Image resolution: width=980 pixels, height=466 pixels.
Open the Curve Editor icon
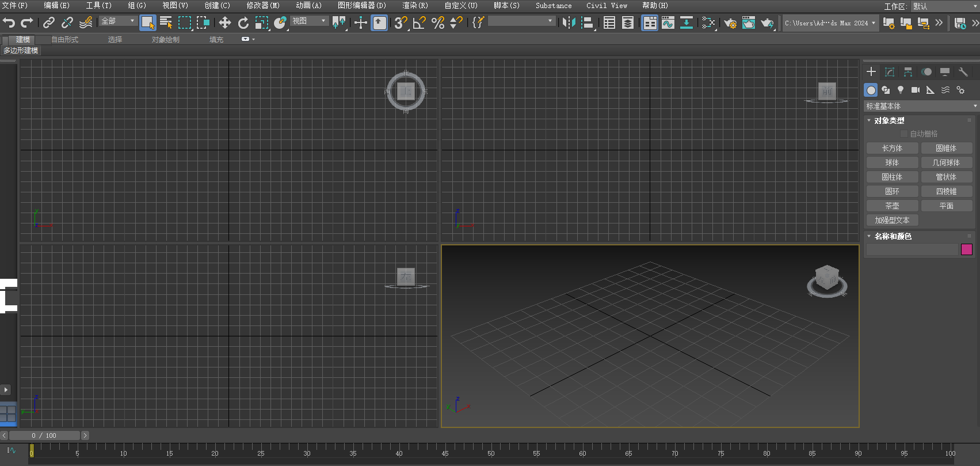[x=668, y=22]
